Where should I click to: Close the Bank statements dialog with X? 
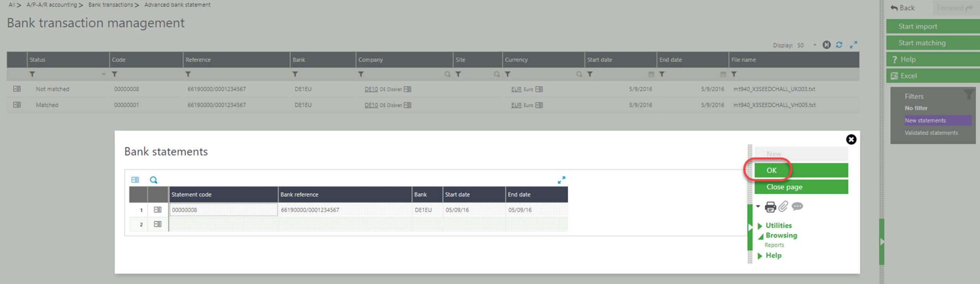pyautogui.click(x=851, y=139)
